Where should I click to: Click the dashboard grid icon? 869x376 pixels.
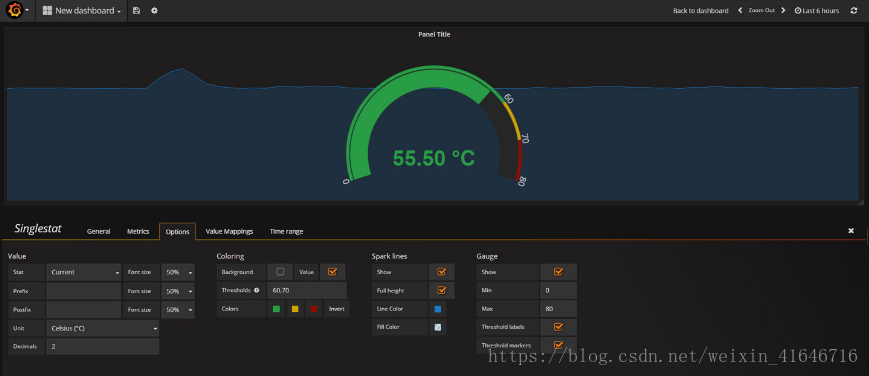[x=47, y=11]
